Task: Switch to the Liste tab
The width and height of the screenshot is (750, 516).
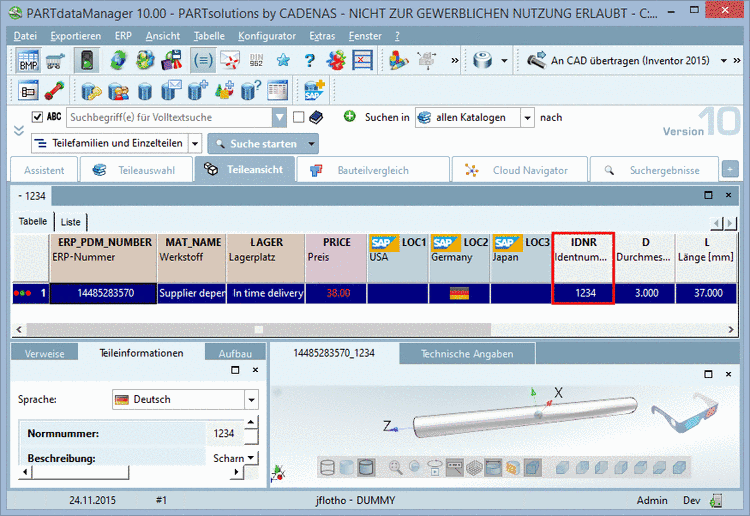Action: pos(71,222)
